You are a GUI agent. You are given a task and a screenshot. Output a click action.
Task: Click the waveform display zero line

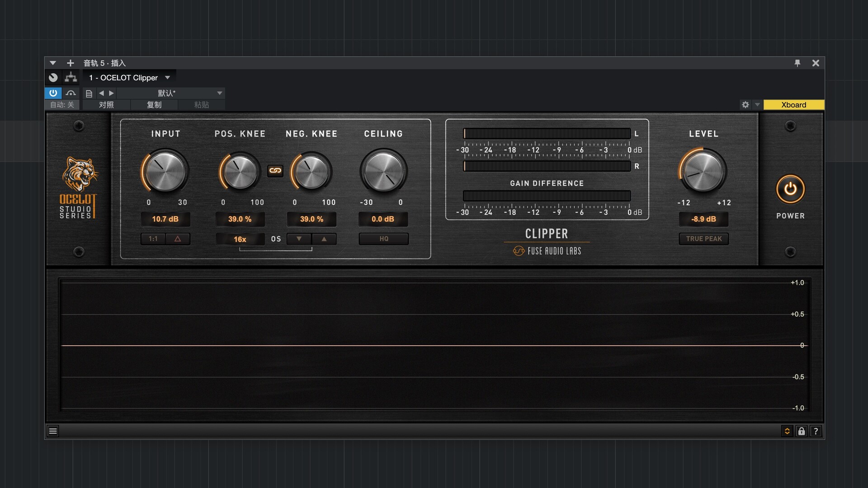433,345
